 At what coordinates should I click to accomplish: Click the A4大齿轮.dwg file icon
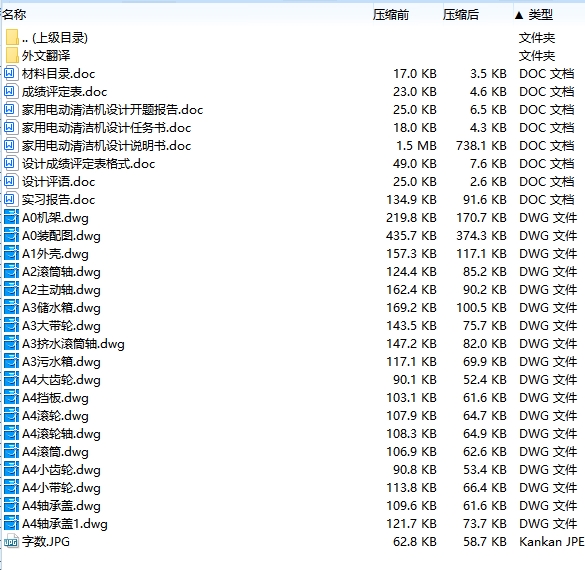pos(11,379)
